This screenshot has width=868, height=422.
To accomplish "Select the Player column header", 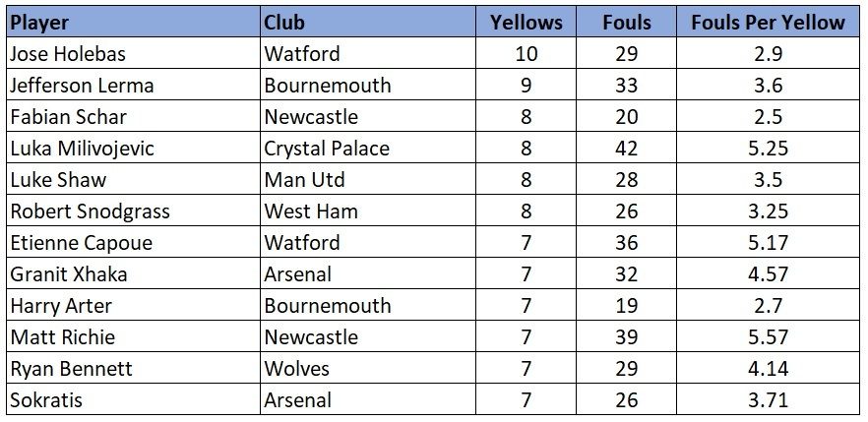I will (x=134, y=22).
